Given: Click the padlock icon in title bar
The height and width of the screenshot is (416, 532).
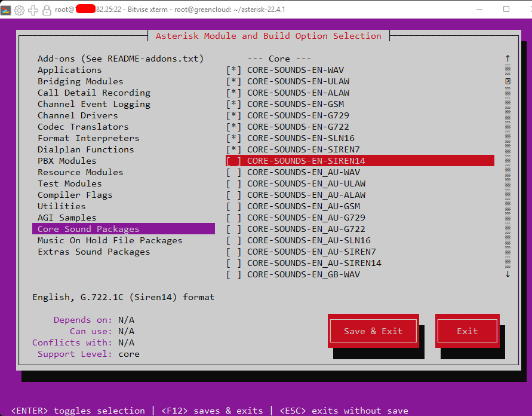Looking at the screenshot, I should coord(47,11).
